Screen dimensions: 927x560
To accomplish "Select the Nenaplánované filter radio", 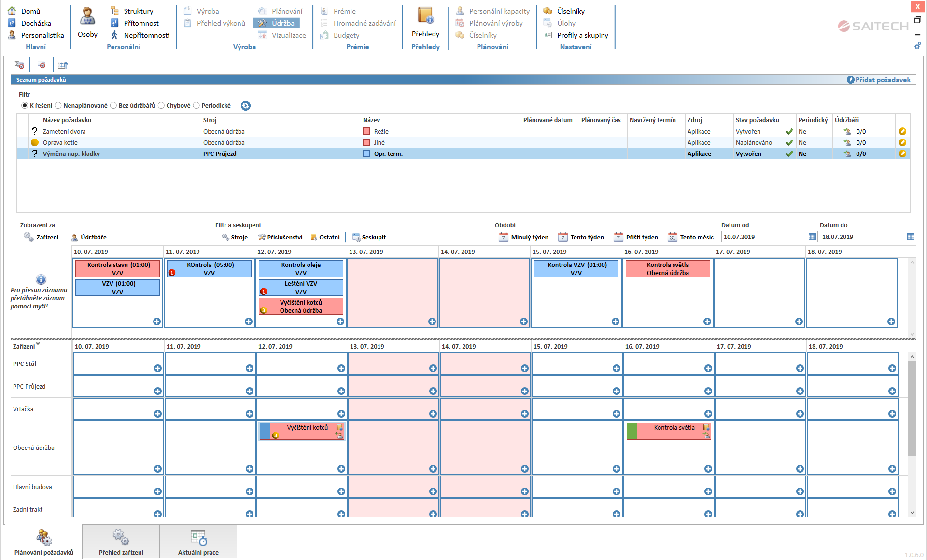I will point(58,106).
